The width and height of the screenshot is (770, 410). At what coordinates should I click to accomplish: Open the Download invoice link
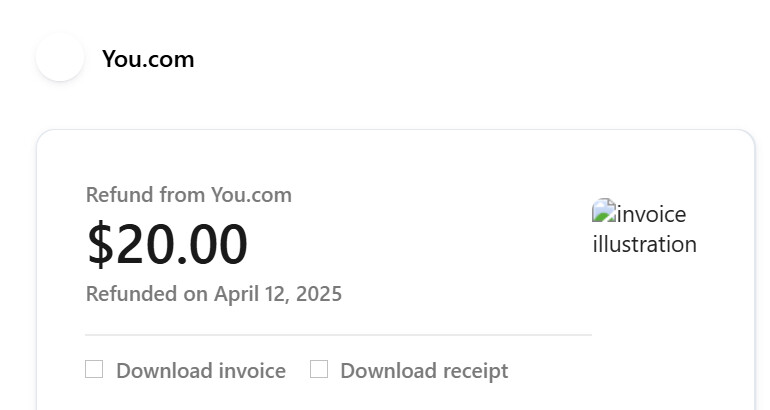(200, 371)
